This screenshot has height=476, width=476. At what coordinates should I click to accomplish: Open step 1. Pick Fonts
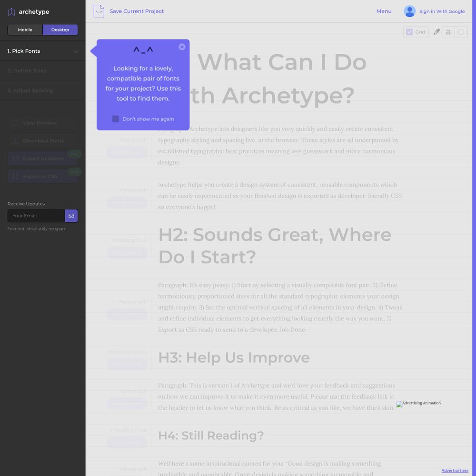point(42,51)
